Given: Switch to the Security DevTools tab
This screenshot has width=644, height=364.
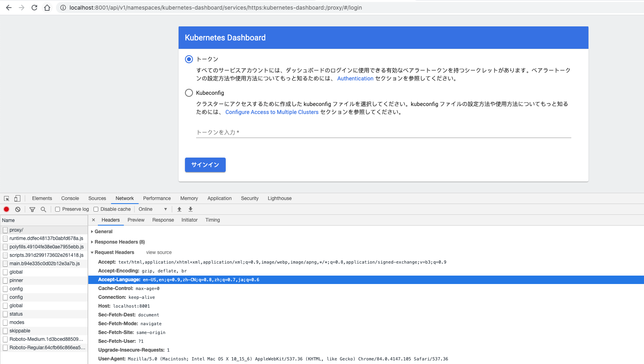Looking at the screenshot, I should pyautogui.click(x=250, y=198).
